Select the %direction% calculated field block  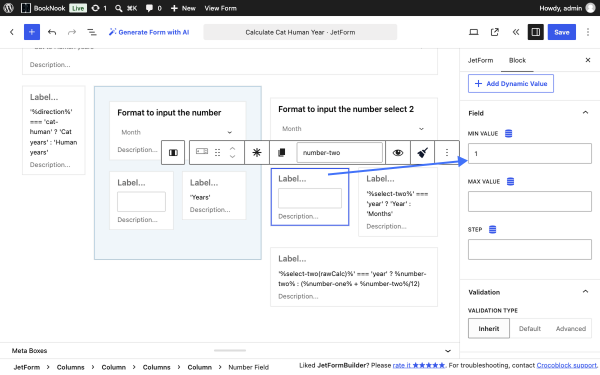(x=54, y=130)
